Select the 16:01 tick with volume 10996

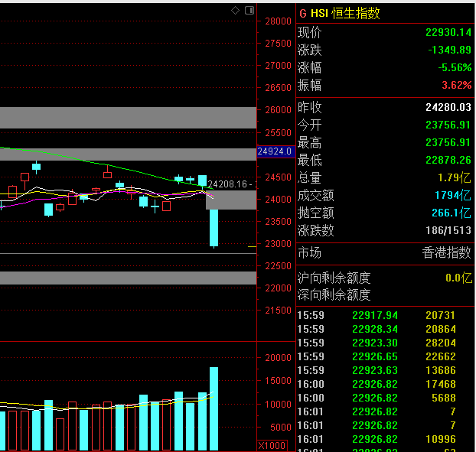coord(385,439)
